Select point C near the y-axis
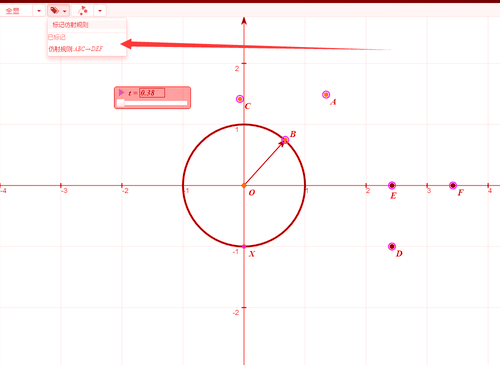Image resolution: width=500 pixels, height=365 pixels. (240, 99)
